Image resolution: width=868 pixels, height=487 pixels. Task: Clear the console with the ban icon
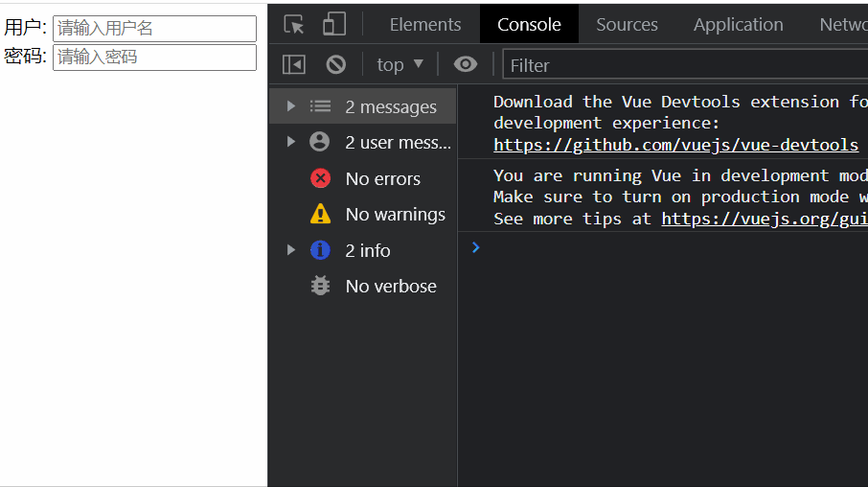pyautogui.click(x=336, y=65)
